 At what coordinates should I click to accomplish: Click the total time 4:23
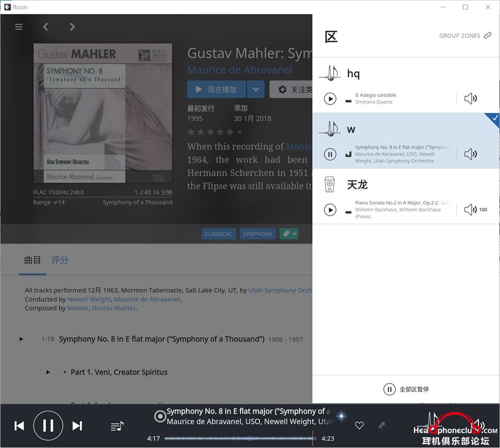coord(328,439)
